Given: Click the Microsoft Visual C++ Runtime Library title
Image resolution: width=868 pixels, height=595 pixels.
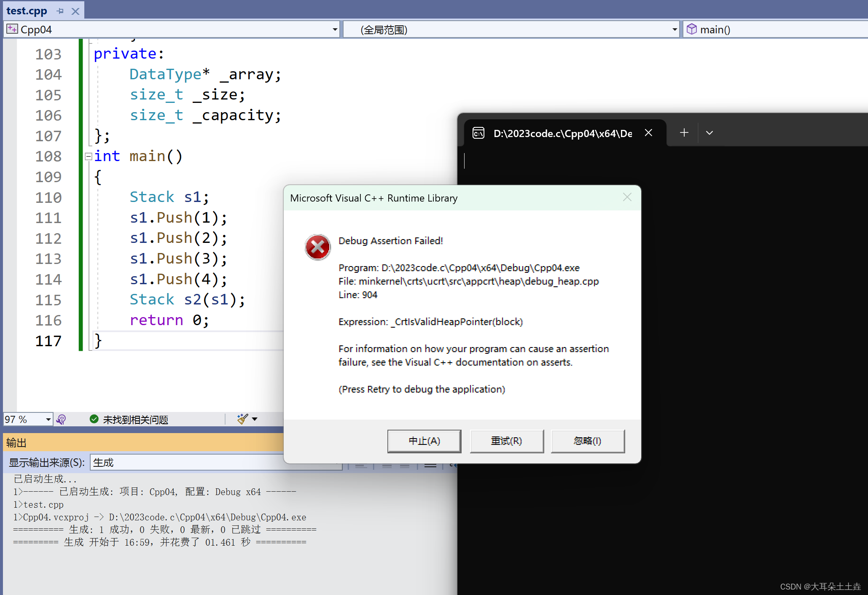Looking at the screenshot, I should pos(374,198).
